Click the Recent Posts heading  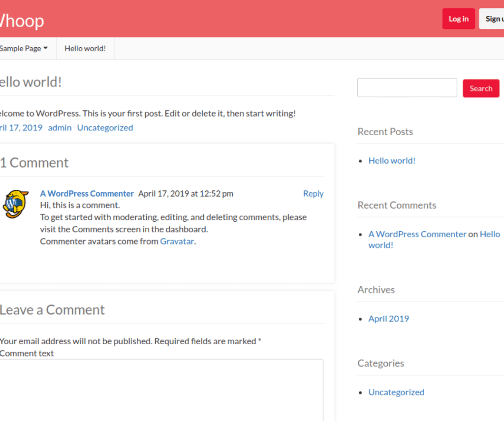(385, 132)
